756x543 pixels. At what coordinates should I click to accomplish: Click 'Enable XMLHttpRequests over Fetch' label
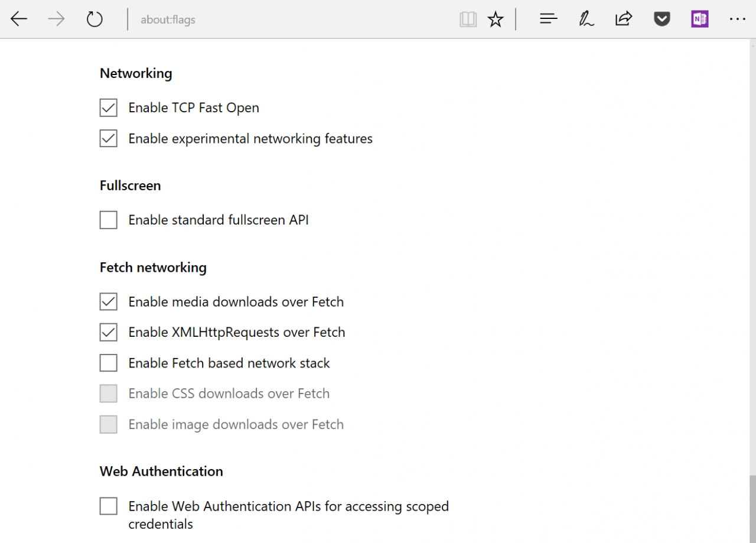click(x=237, y=333)
